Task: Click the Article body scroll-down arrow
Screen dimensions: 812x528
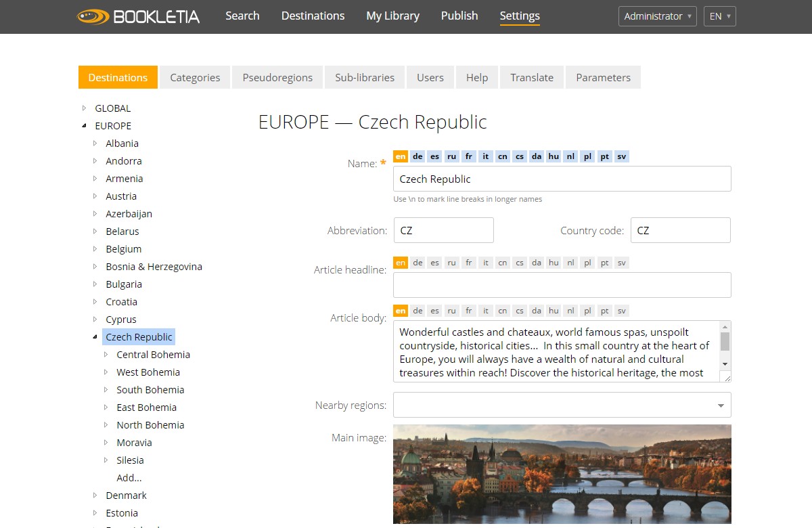Action: [x=725, y=364]
